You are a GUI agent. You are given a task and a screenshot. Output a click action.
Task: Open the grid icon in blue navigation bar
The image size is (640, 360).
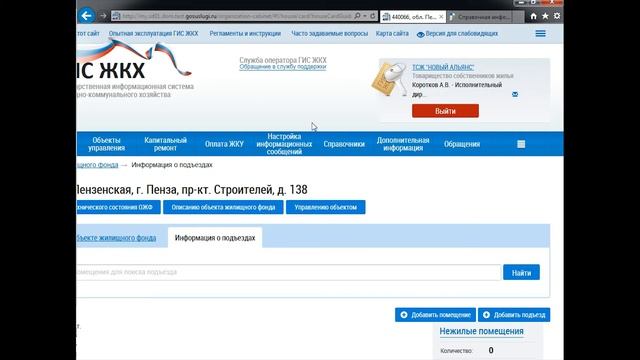521,144
